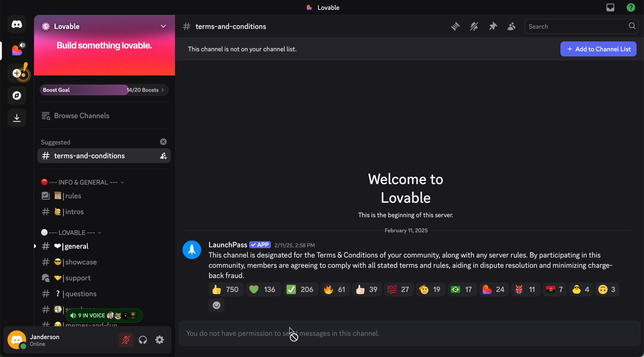Dismiss the Suggested channels section
This screenshot has height=357, width=644.
click(x=163, y=142)
